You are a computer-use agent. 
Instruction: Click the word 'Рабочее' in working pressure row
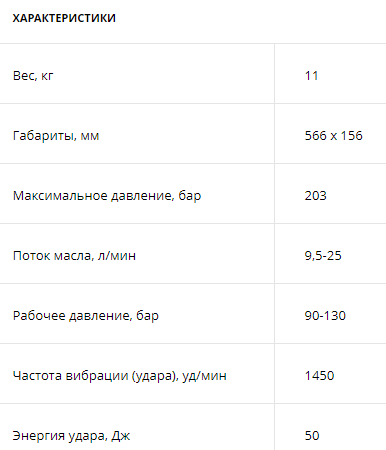click(x=39, y=316)
